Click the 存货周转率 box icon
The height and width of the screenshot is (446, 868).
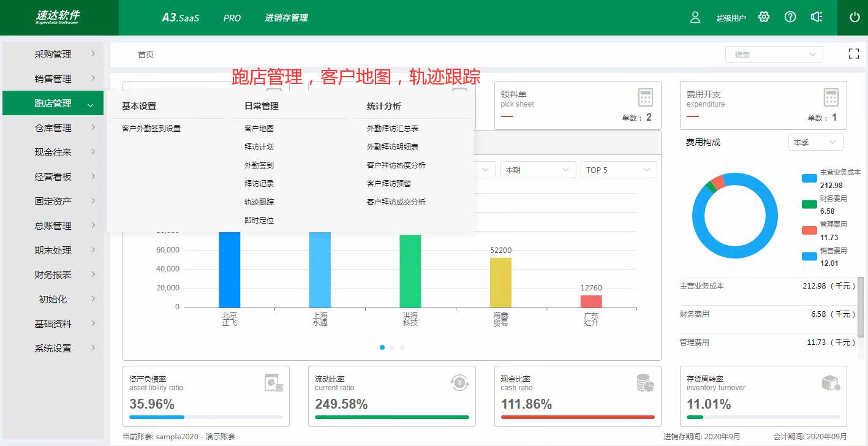pos(831,384)
